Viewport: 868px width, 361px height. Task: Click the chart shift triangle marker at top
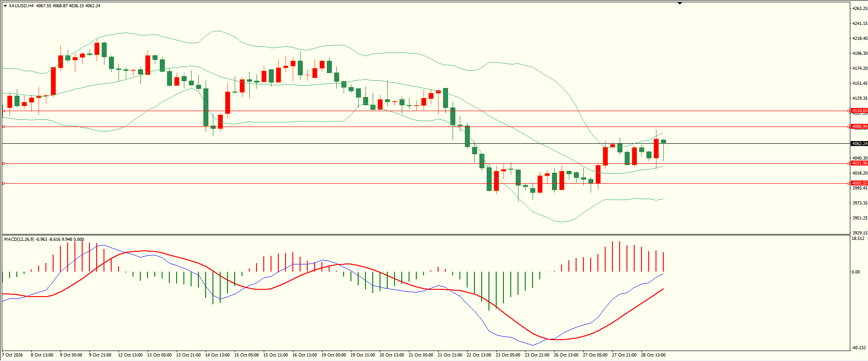680,3
